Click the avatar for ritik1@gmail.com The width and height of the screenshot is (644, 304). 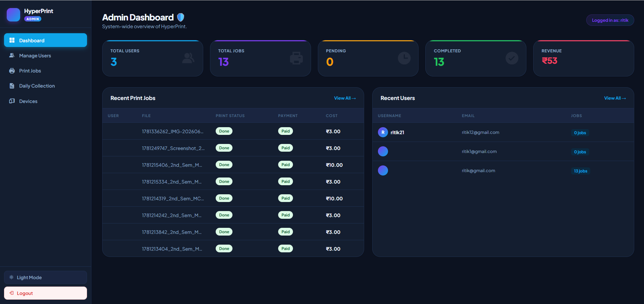pyautogui.click(x=383, y=151)
